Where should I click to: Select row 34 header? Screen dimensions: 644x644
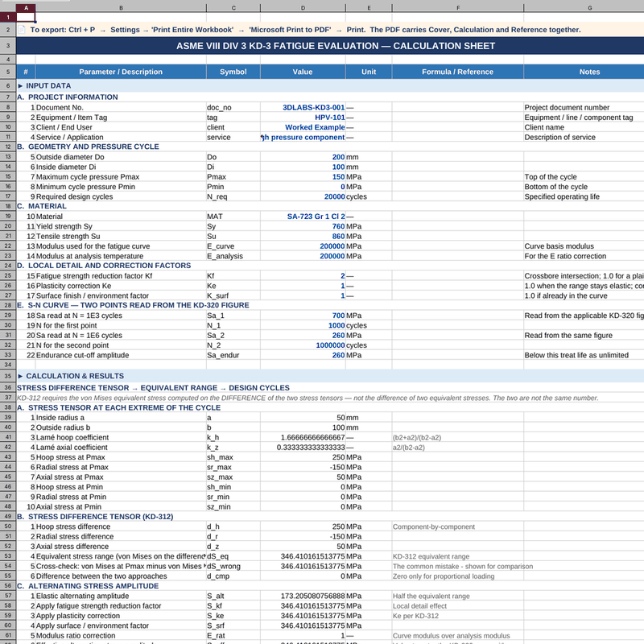(8, 365)
